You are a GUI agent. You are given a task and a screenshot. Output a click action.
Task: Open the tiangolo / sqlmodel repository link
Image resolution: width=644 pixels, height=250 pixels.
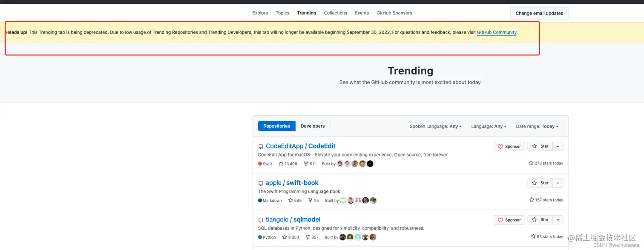(293, 219)
